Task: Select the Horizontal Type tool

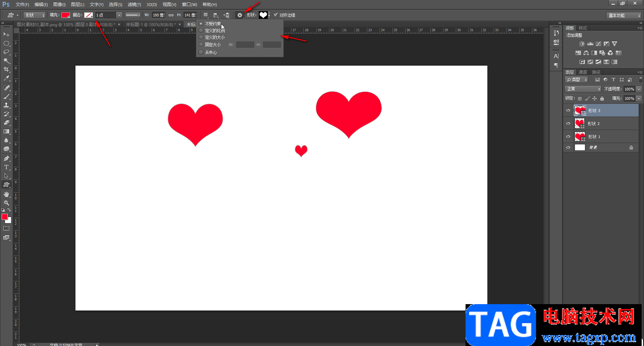Action: tap(6, 167)
